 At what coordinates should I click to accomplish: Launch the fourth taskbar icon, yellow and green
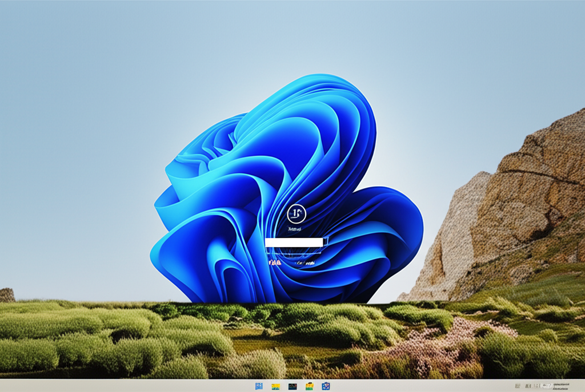(x=309, y=386)
